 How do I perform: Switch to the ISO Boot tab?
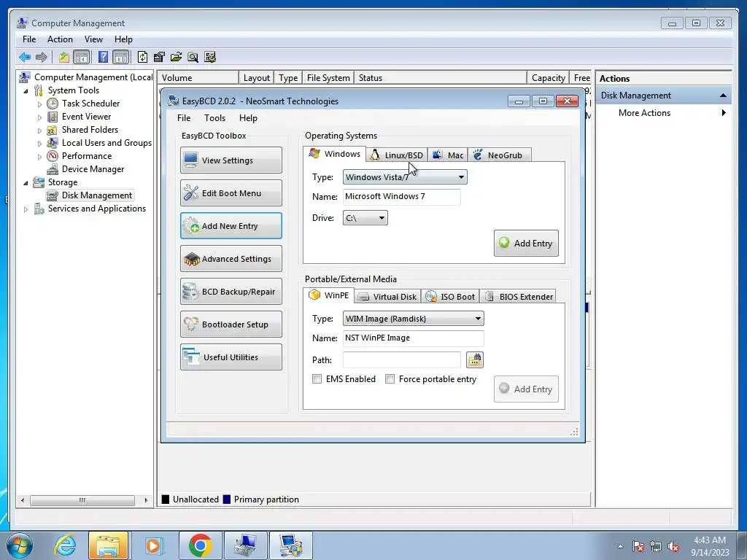pos(451,297)
